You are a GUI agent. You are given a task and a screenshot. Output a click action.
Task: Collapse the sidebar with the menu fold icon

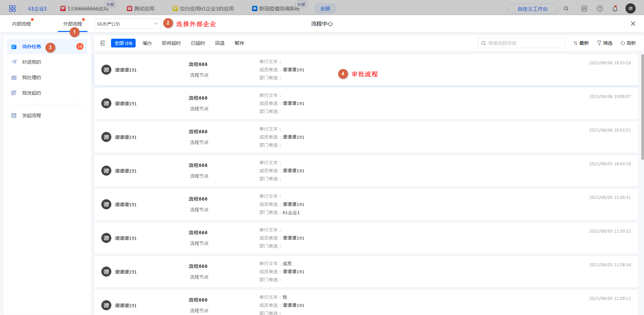pyautogui.click(x=103, y=43)
